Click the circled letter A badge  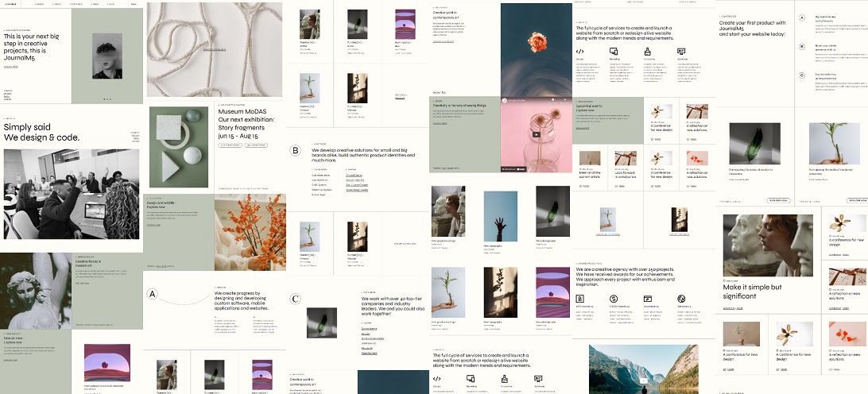(152, 295)
